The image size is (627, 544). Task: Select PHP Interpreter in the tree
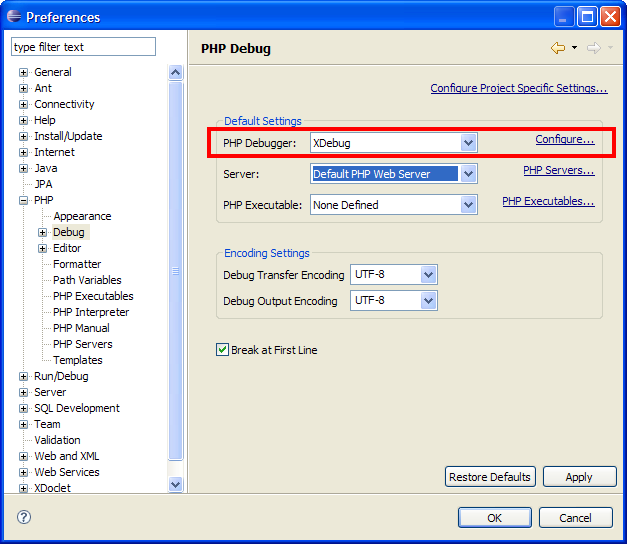(91, 312)
